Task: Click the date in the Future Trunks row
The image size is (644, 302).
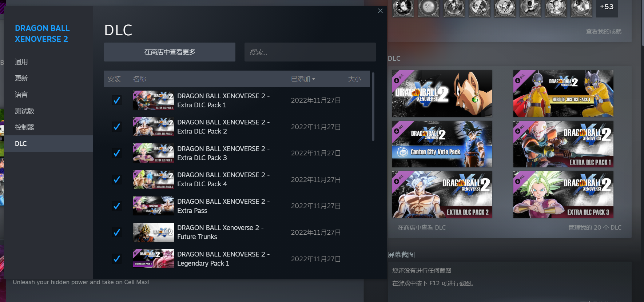Action: click(x=316, y=233)
